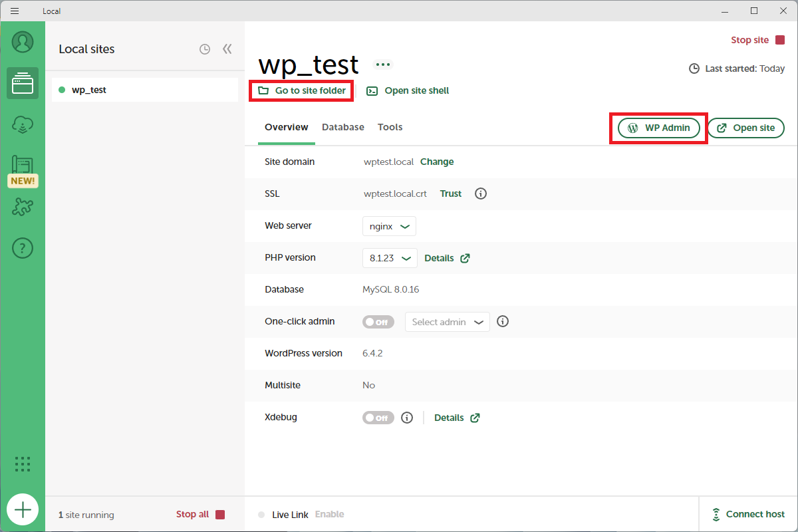The height and width of the screenshot is (532, 798).
Task: Collapse the sites sidebar with the double chevron
Action: click(227, 49)
